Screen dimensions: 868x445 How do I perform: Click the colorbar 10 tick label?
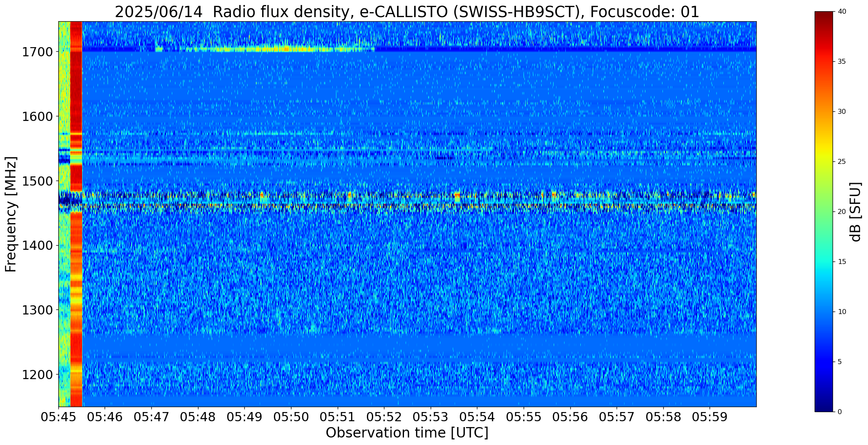[x=842, y=312]
